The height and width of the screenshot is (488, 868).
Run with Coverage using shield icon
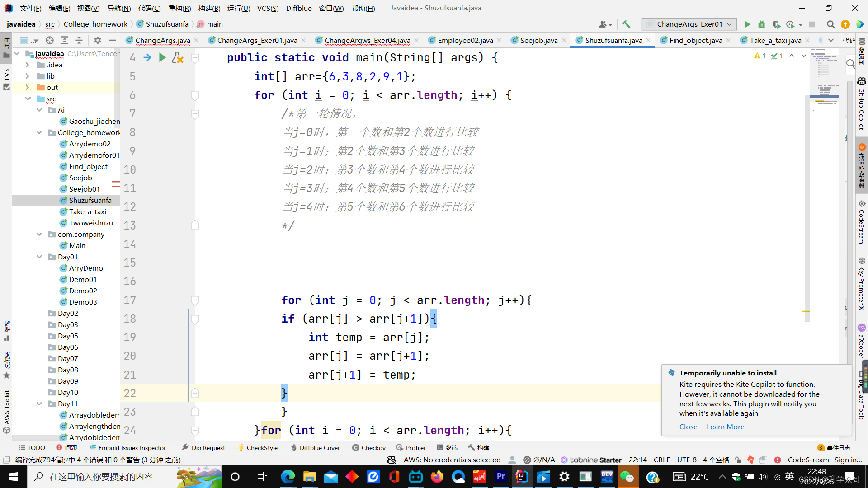pyautogui.click(x=776, y=24)
